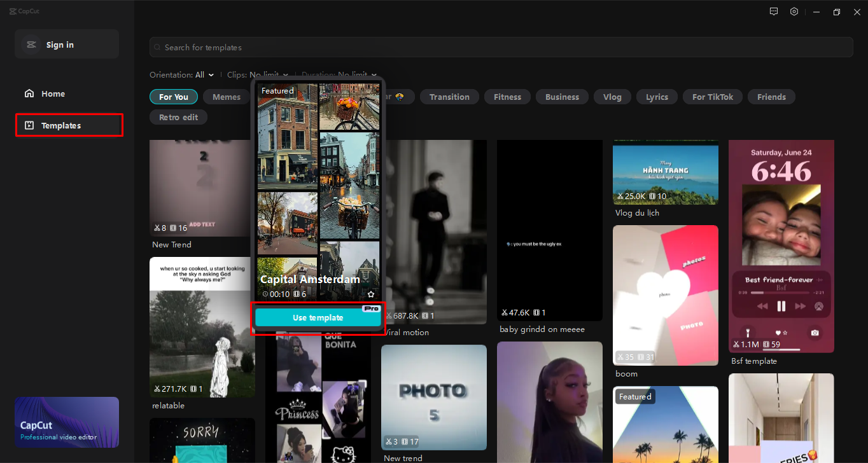
Task: Click the CapCut promo banner bottom-left
Action: [x=66, y=422]
